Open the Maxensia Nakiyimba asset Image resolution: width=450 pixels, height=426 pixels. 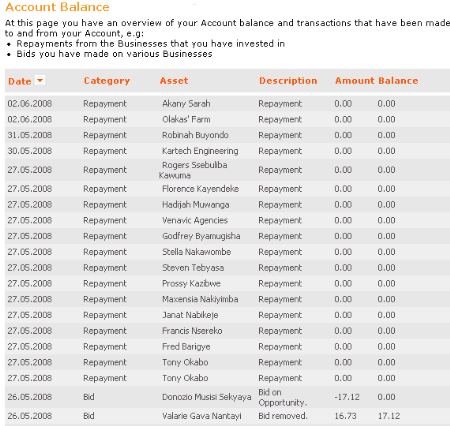(x=200, y=299)
